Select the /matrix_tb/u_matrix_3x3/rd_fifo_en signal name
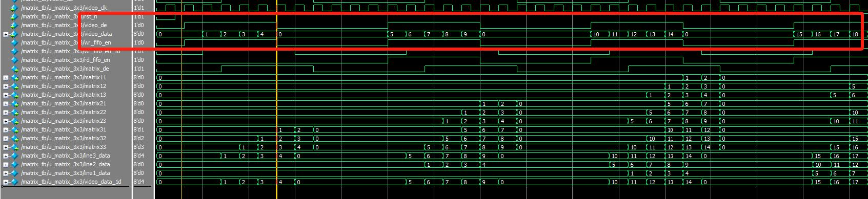The width and height of the screenshot is (868, 199). click(x=65, y=60)
